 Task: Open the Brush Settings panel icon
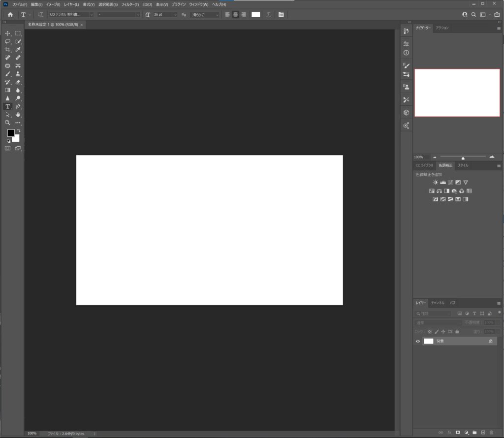click(x=406, y=65)
